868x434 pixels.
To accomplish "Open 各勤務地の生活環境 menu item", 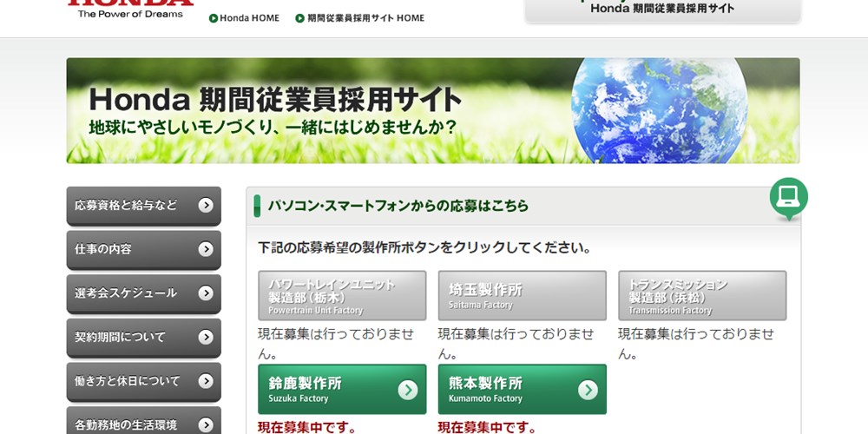I will click(x=144, y=422).
